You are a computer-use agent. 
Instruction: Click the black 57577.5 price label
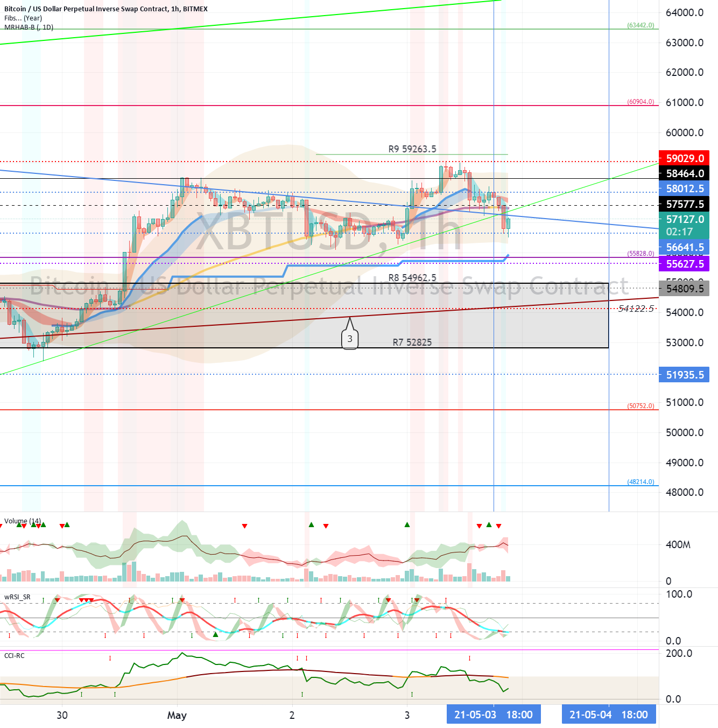point(684,204)
